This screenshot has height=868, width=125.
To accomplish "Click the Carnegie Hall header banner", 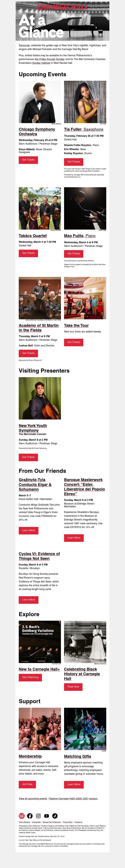I will coord(62,21).
